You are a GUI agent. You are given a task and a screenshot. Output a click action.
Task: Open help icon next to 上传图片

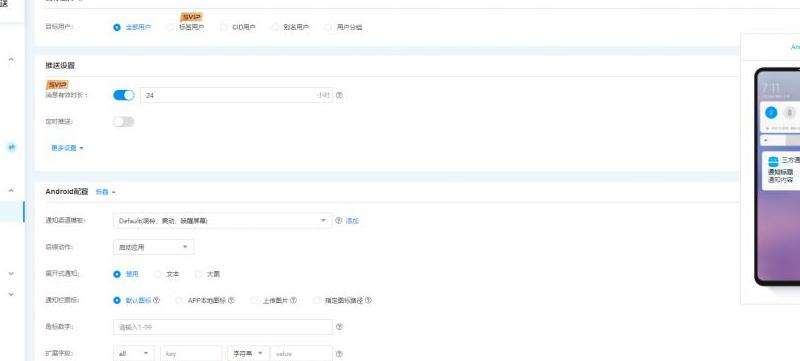coord(293,301)
